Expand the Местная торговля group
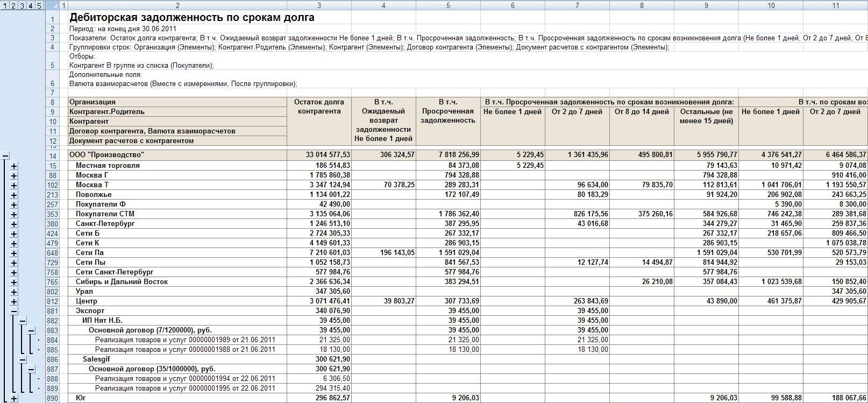The height and width of the screenshot is (403, 868). (14, 166)
